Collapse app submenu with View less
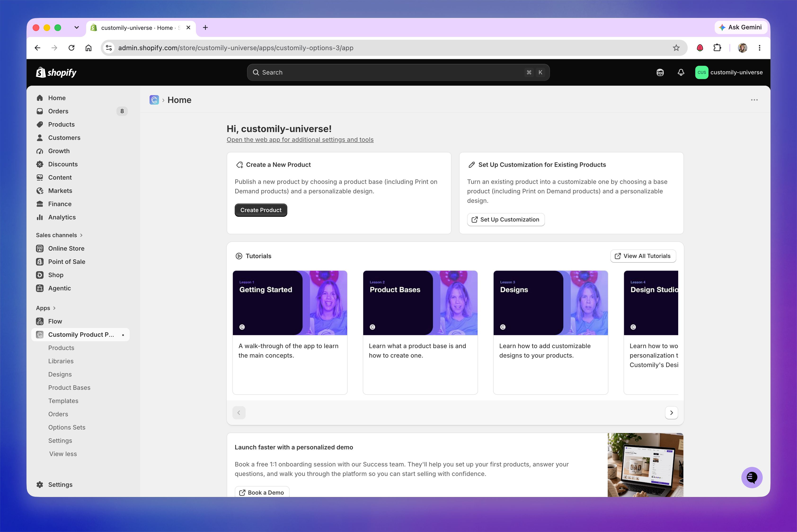 coord(63,454)
